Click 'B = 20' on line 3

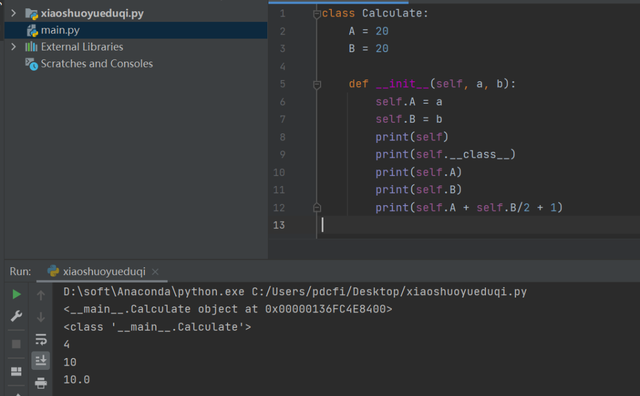368,49
